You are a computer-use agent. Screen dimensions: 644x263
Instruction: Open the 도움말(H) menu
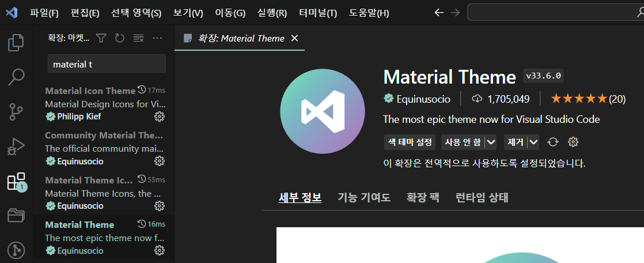(x=369, y=13)
